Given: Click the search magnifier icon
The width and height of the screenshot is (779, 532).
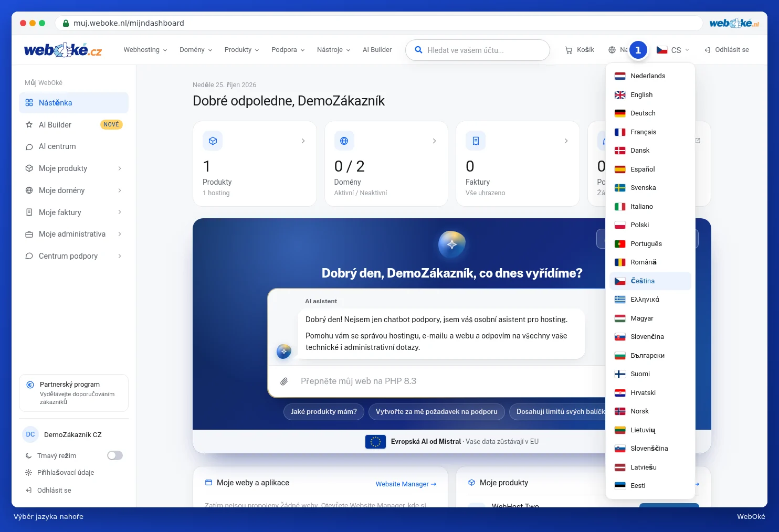Looking at the screenshot, I should coord(418,50).
